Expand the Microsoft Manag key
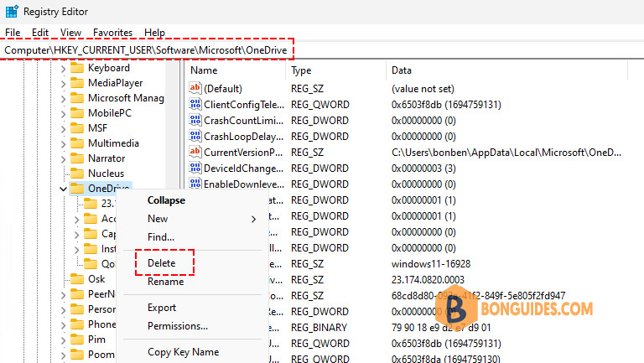Viewport: 644px width, 363px height. tap(63, 99)
